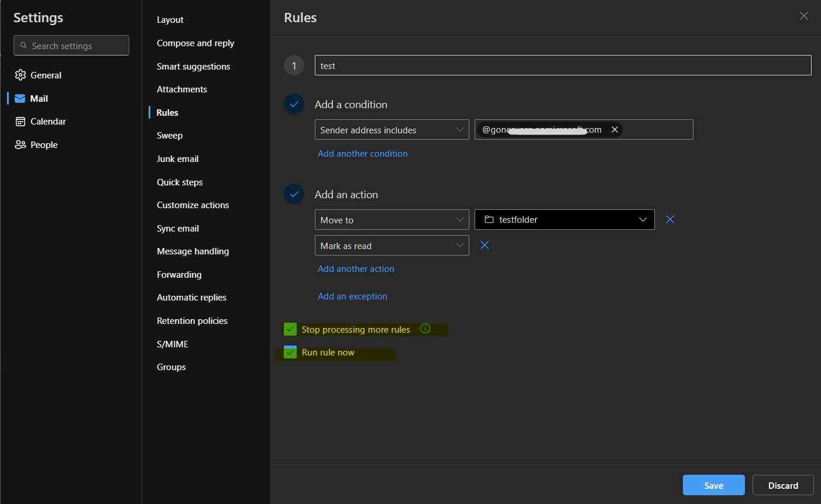
Task: Click the info icon beside Stop processing more rules
Action: pos(425,329)
